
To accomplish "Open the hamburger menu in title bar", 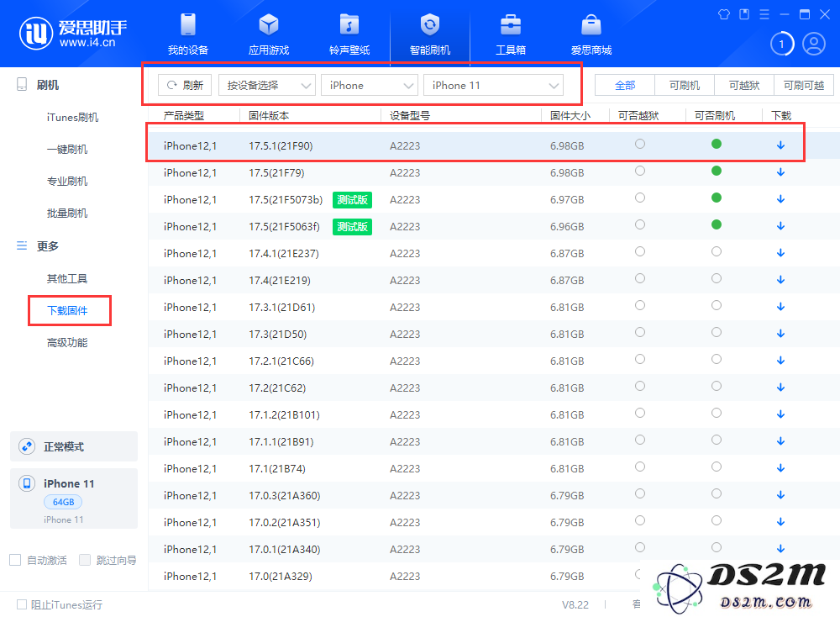I will coord(764,14).
